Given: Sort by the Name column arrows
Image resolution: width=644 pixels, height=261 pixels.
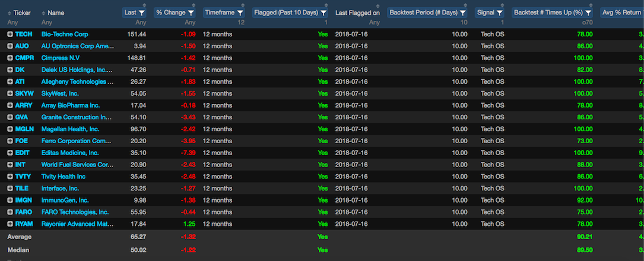Looking at the screenshot, I should (x=43, y=12).
